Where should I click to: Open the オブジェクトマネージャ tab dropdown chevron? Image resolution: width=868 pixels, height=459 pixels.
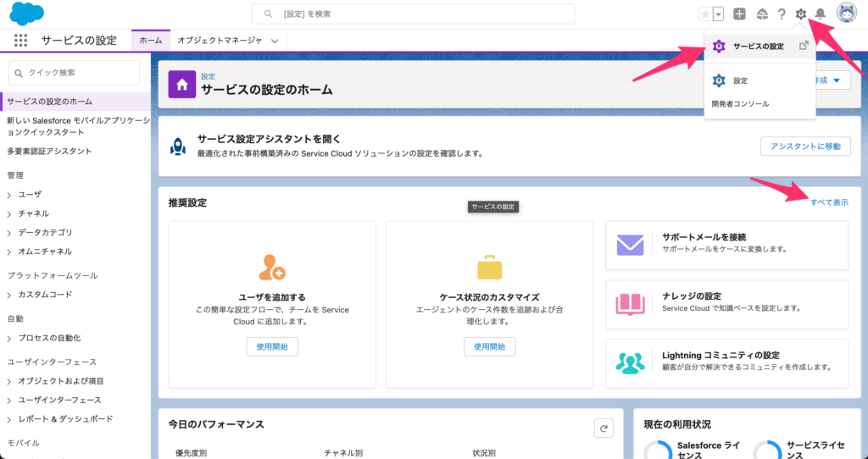click(275, 41)
